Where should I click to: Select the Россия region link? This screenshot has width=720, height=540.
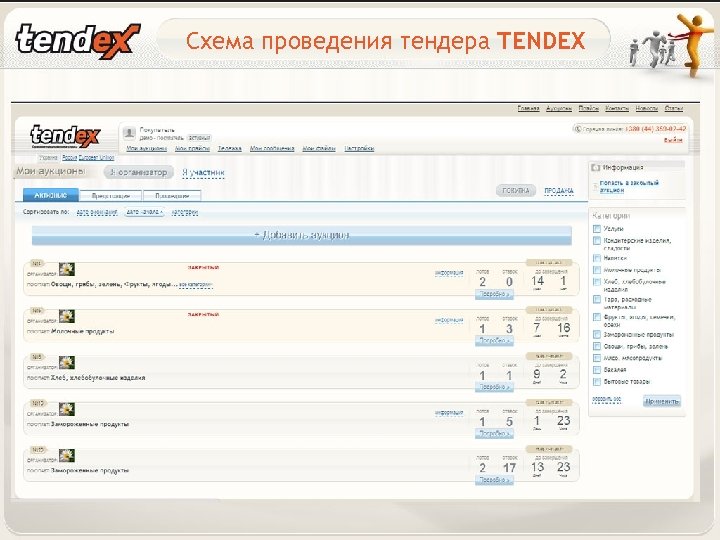pyautogui.click(x=69, y=158)
